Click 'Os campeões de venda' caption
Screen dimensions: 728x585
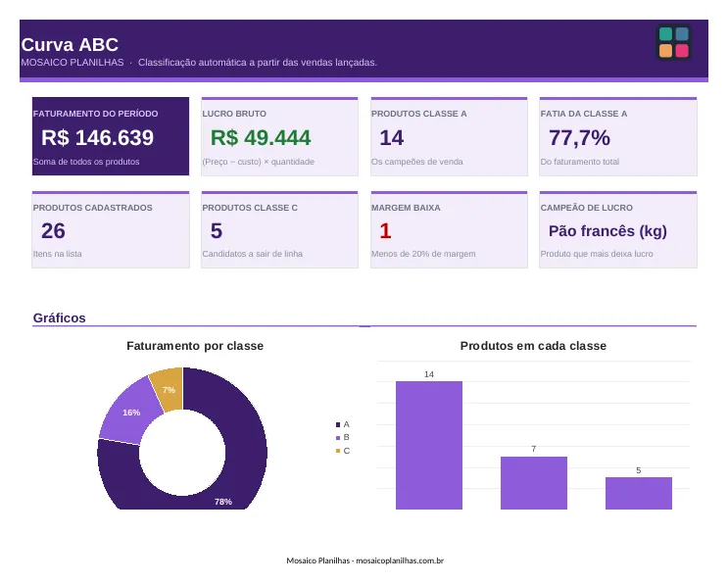pyautogui.click(x=417, y=162)
